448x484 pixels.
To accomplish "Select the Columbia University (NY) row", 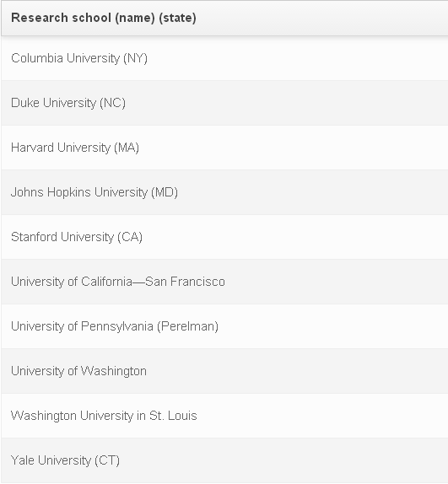I will (224, 58).
